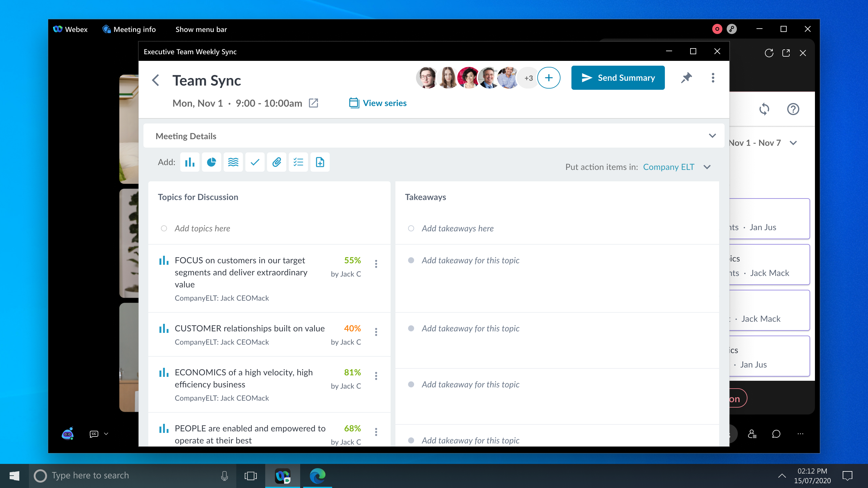Open CUSTOMER relationships built on value topic
This screenshot has height=488, width=868.
pyautogui.click(x=250, y=328)
